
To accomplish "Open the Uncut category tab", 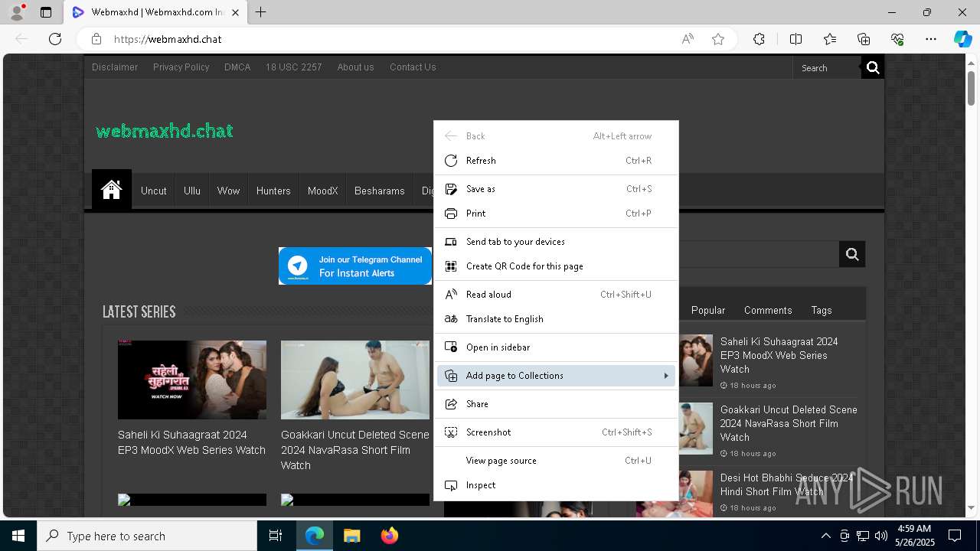I will click(x=153, y=191).
